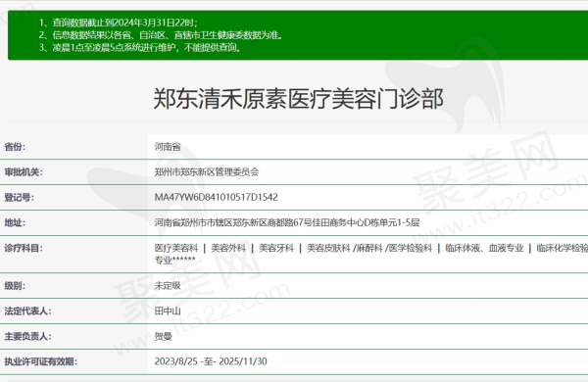Click the notice about 卫生健康委数据为准
588x382 pixels.
[161, 35]
